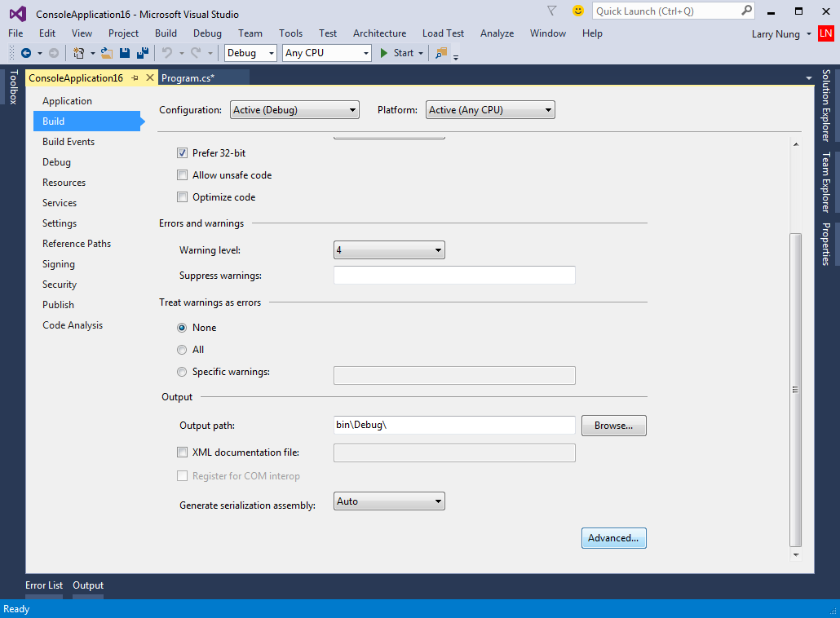Open the toolbar overflow options arrow
The image size is (840, 618).
[456, 56]
